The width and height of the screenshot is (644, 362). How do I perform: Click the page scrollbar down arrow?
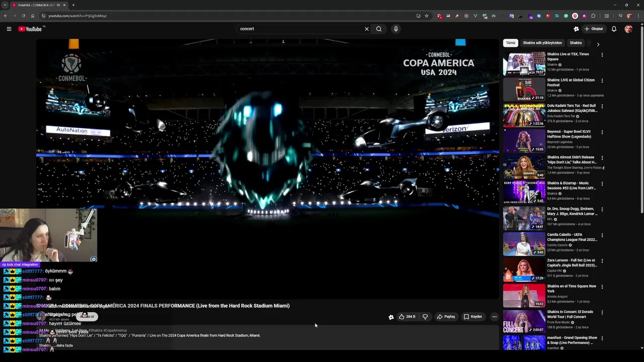coord(641,348)
